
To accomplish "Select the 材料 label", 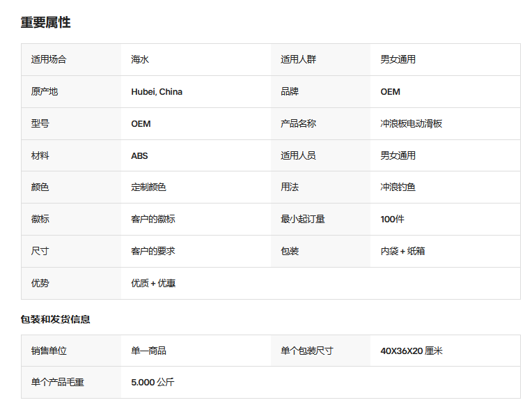I will tap(40, 155).
